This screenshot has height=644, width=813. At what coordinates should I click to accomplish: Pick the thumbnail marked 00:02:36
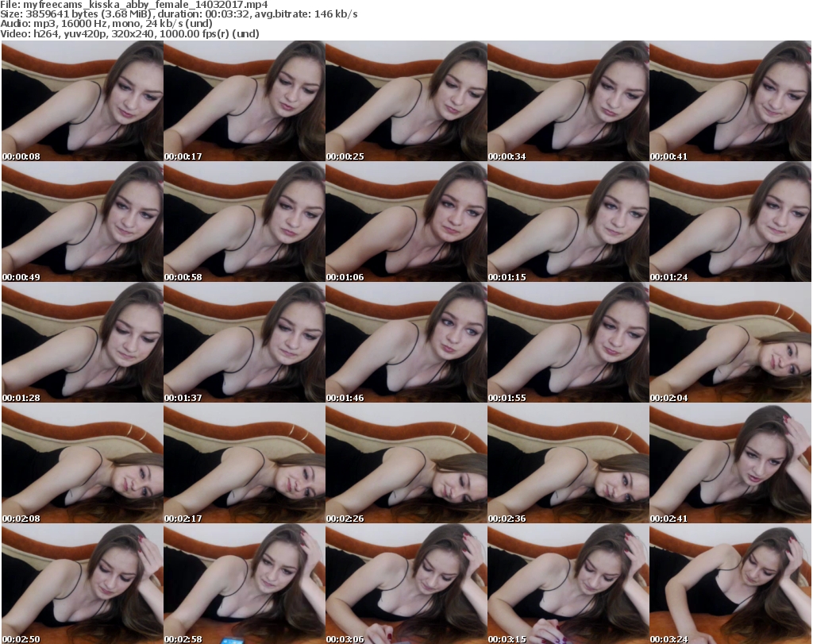tap(568, 464)
